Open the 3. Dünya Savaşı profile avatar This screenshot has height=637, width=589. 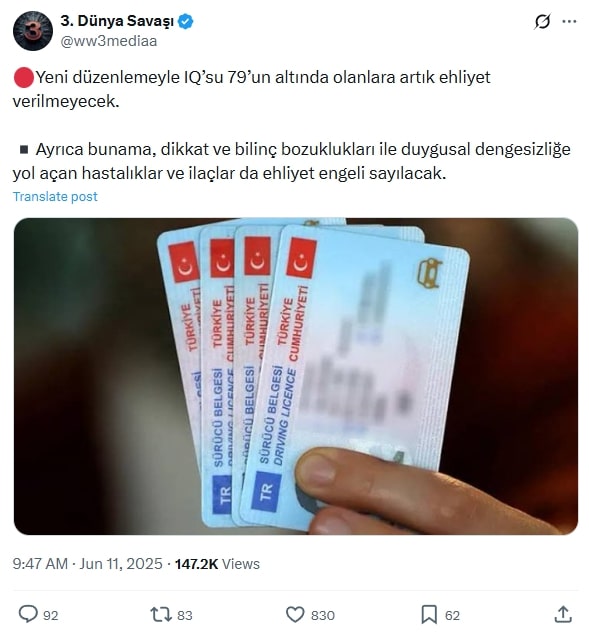pyautogui.click(x=33, y=31)
